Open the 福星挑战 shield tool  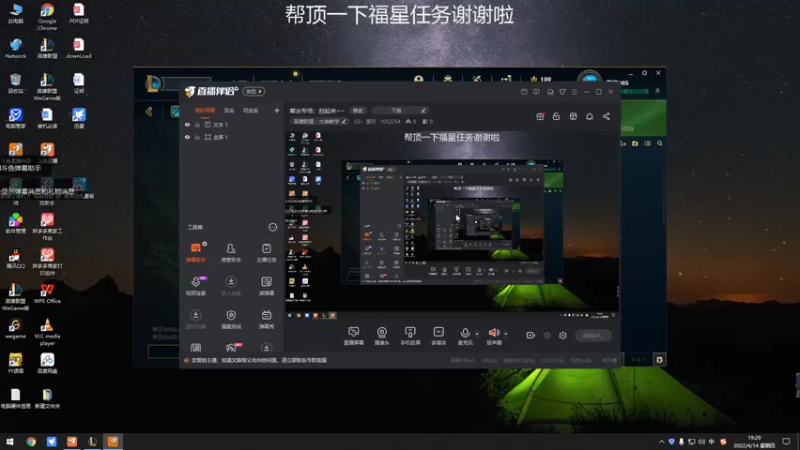(231, 319)
